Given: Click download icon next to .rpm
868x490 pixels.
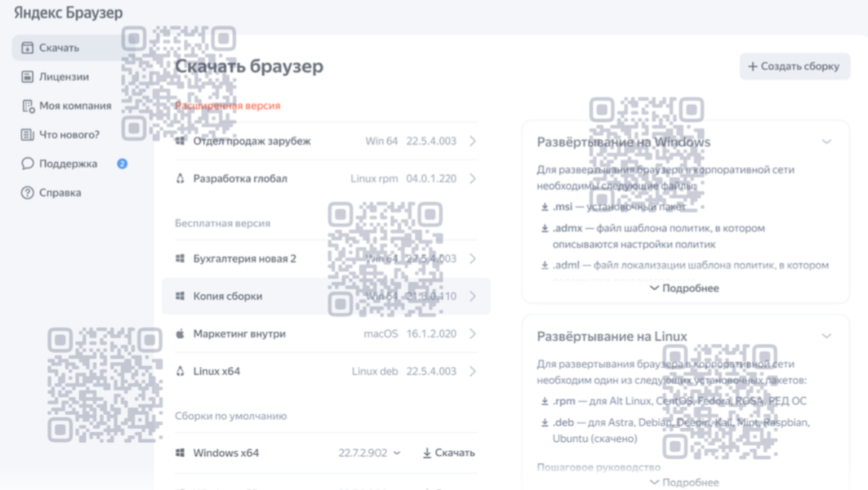Looking at the screenshot, I should tap(545, 401).
